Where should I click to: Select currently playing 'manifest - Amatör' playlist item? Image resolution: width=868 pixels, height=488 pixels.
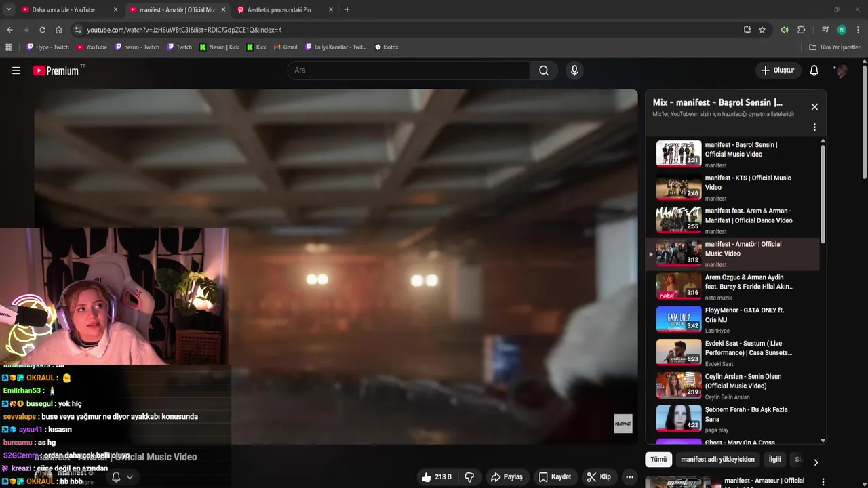tap(734, 254)
